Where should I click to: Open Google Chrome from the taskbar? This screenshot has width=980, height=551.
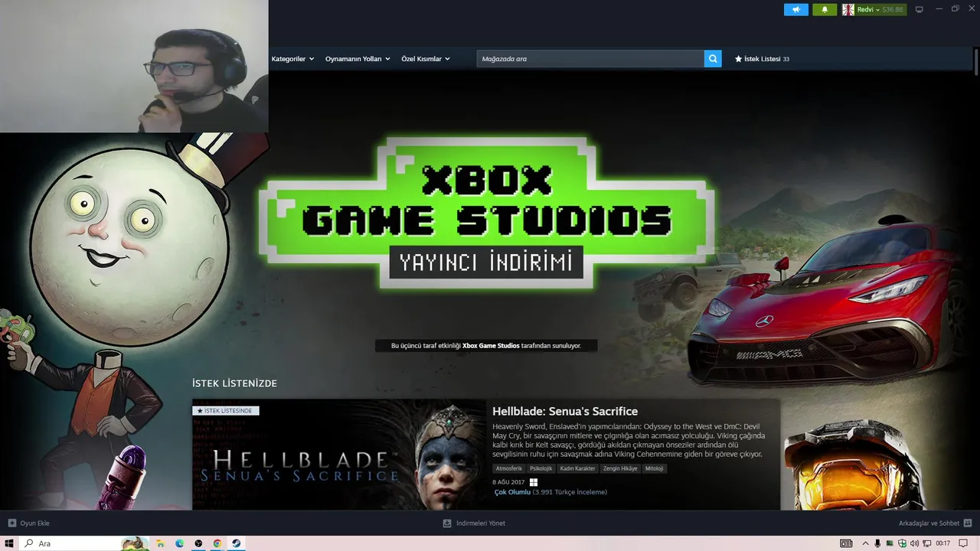click(x=217, y=543)
